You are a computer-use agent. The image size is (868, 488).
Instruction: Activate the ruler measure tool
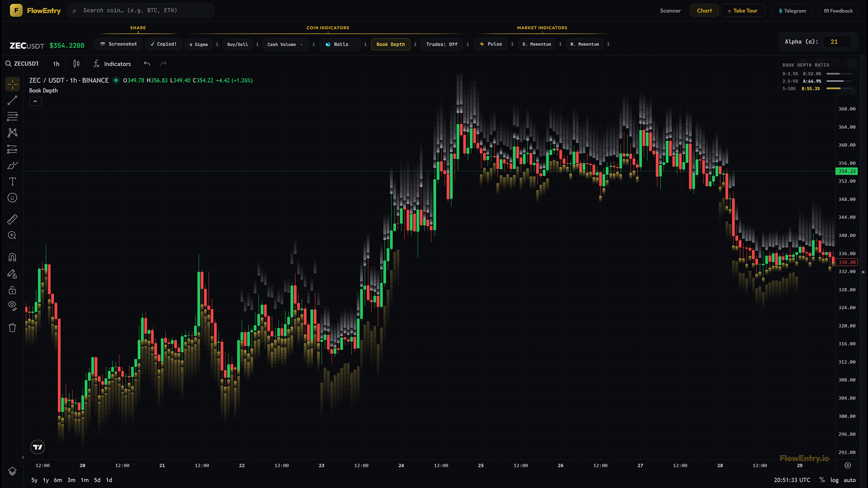point(12,220)
